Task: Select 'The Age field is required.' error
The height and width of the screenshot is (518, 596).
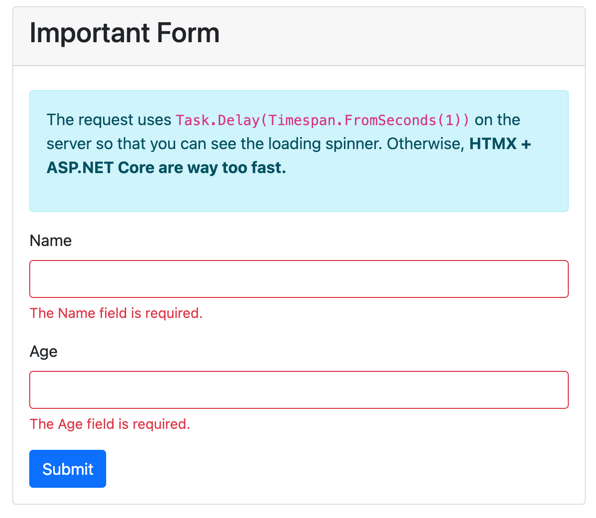Action: pyautogui.click(x=110, y=424)
